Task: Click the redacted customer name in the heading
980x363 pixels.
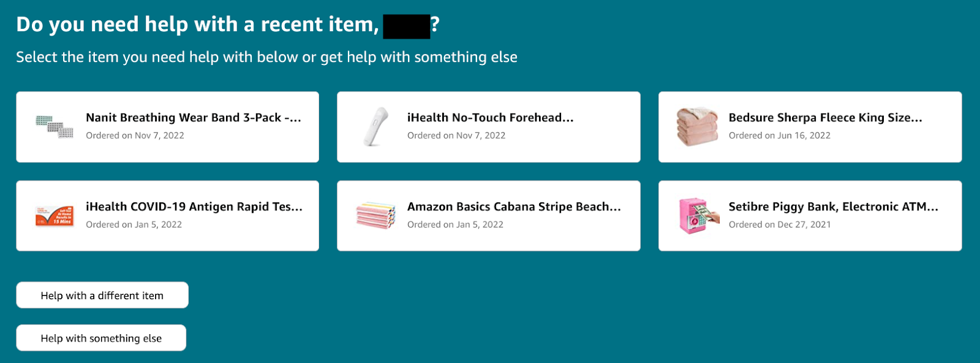Action: tap(407, 25)
